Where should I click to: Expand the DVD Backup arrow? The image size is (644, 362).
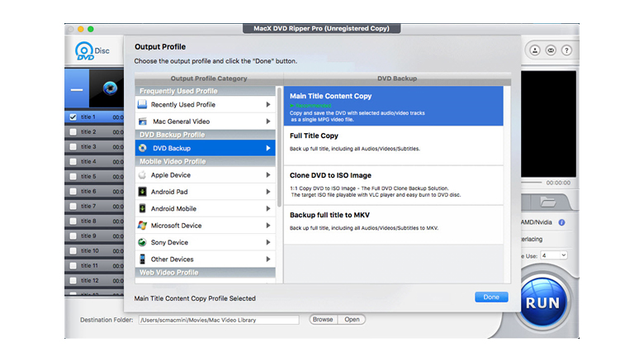click(x=268, y=148)
